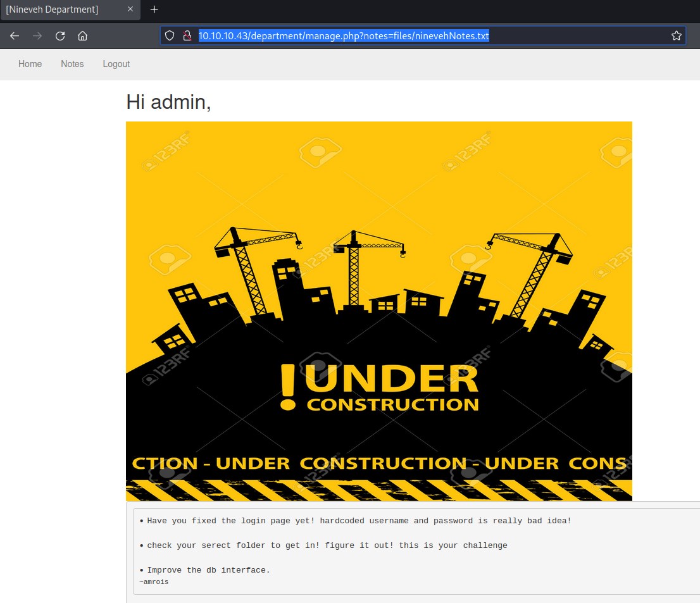700x603 pixels.
Task: Open a new tab with the plus button
Action: coord(154,9)
